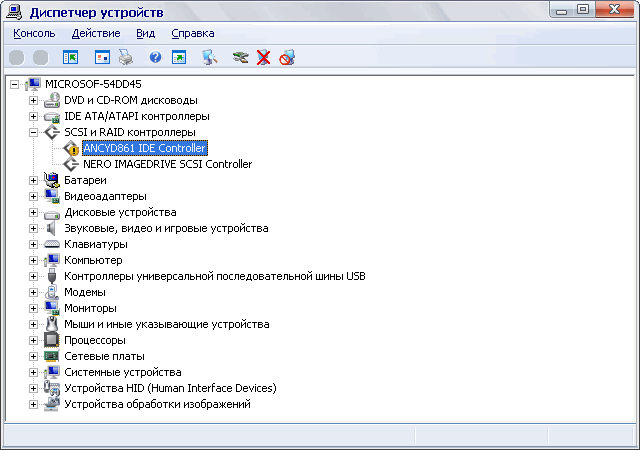Click the Print toolbar icon

pos(126,58)
